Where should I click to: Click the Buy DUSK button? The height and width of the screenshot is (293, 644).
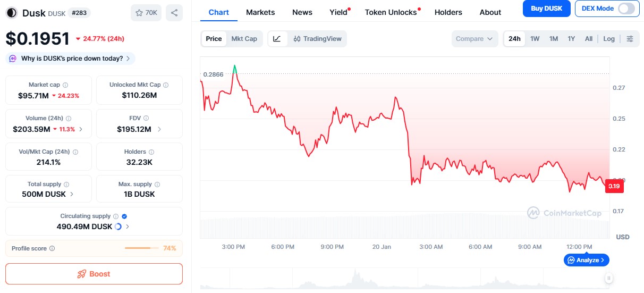pyautogui.click(x=546, y=9)
